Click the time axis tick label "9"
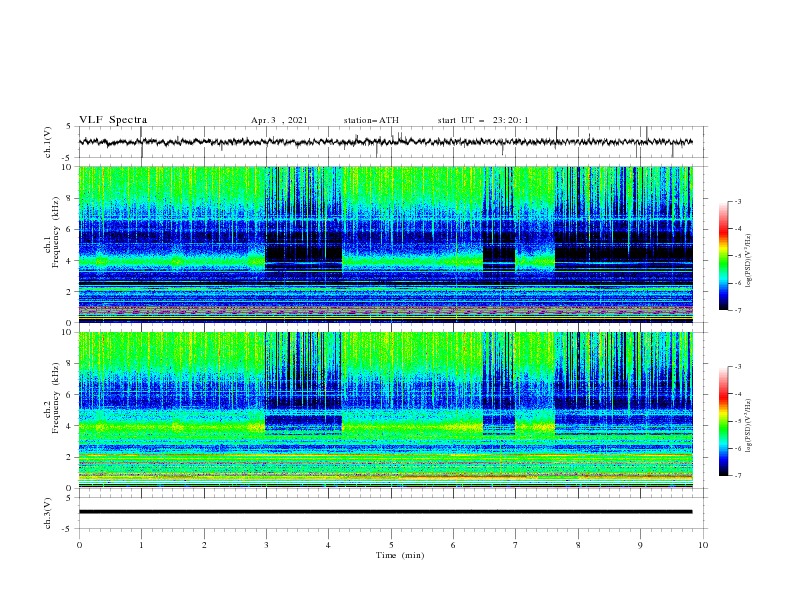The width and height of the screenshot is (792, 612). (640, 545)
